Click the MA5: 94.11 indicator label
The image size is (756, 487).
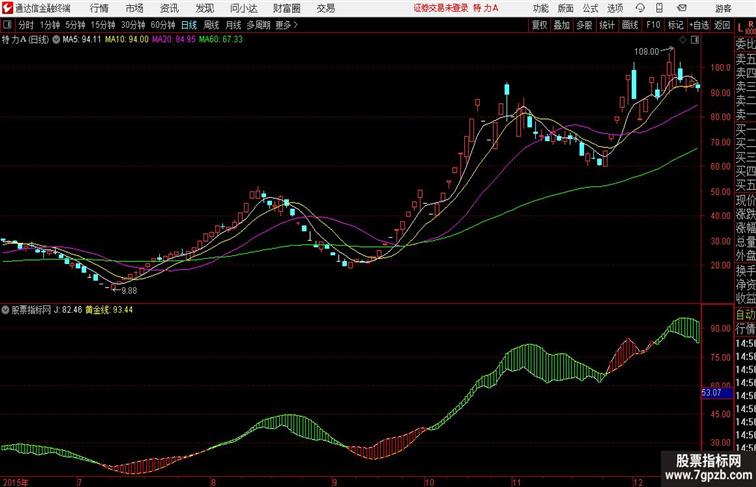click(x=82, y=40)
